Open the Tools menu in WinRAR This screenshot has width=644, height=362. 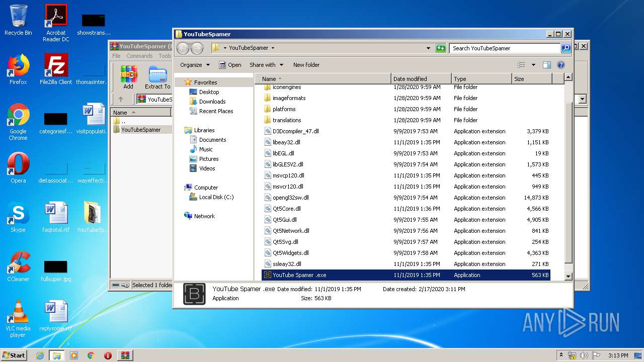click(165, 56)
